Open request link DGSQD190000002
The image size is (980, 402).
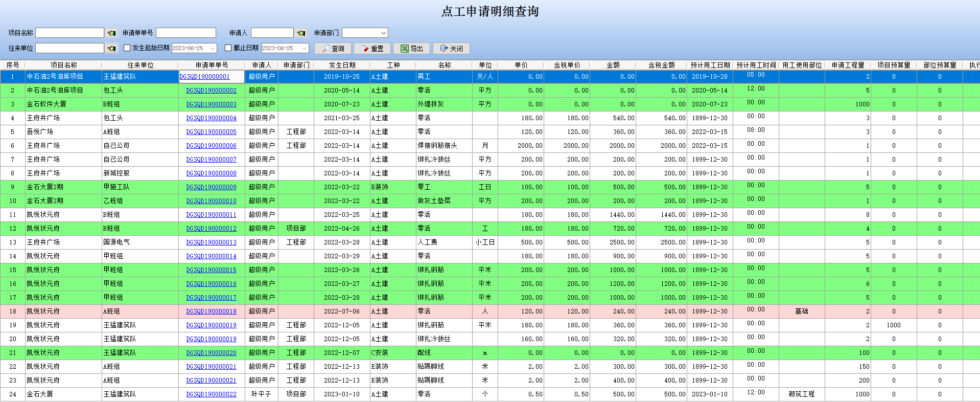(x=211, y=91)
